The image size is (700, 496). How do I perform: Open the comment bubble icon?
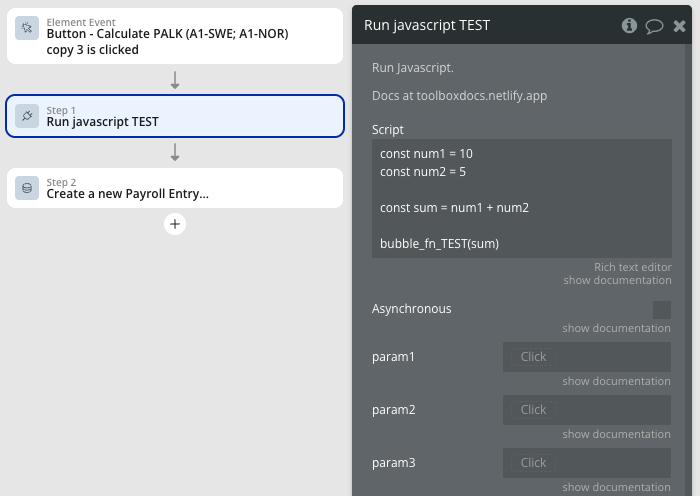click(655, 26)
